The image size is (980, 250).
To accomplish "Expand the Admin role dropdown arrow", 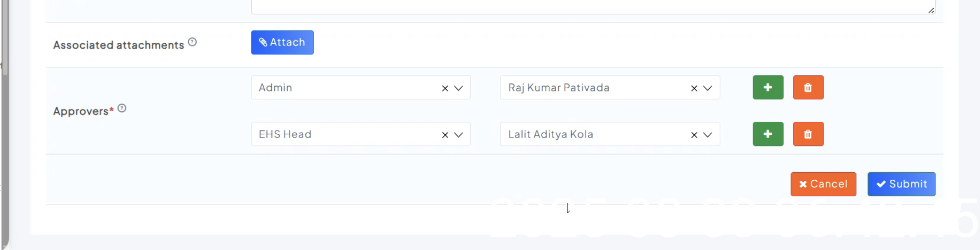I will [x=459, y=88].
